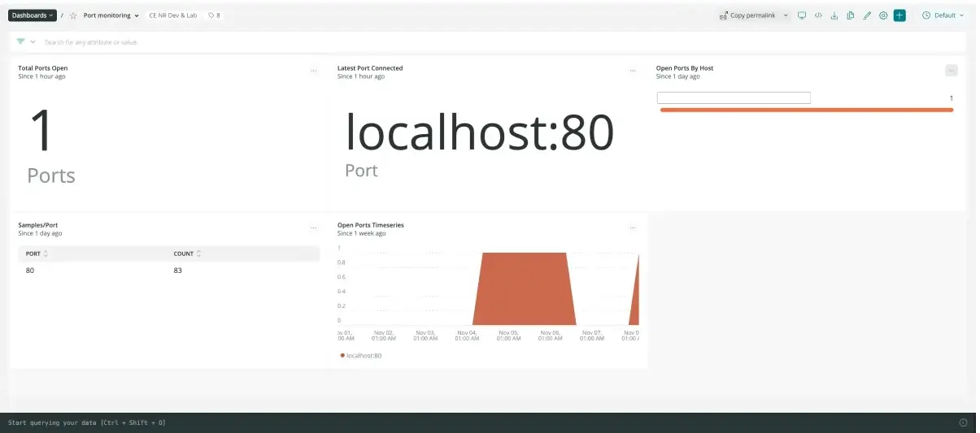Open Total Ports Open widget options menu

pyautogui.click(x=313, y=71)
